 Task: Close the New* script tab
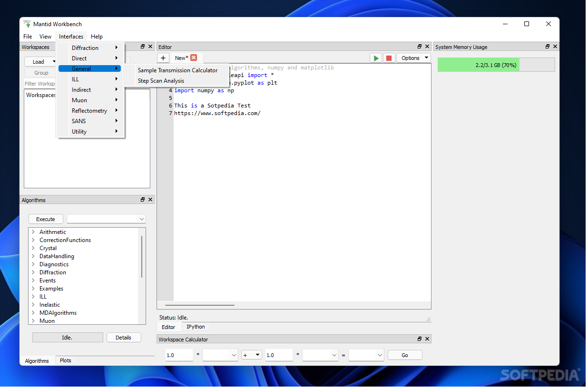point(194,58)
